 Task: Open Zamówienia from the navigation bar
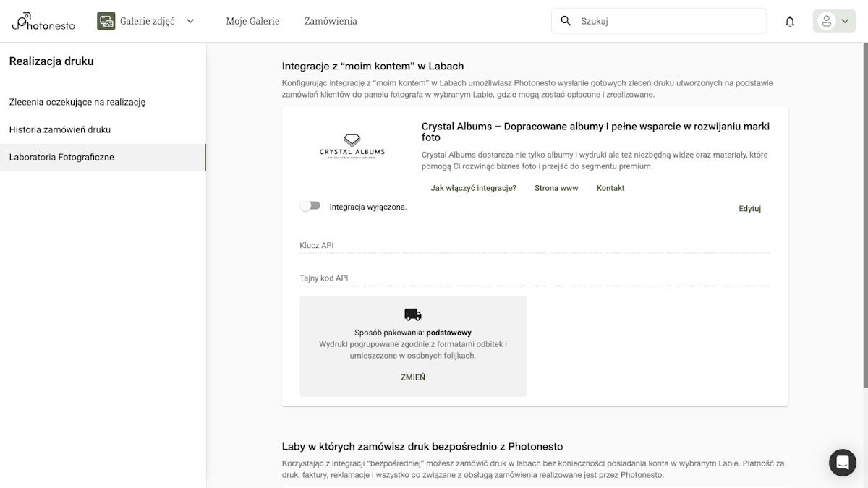[x=331, y=21]
